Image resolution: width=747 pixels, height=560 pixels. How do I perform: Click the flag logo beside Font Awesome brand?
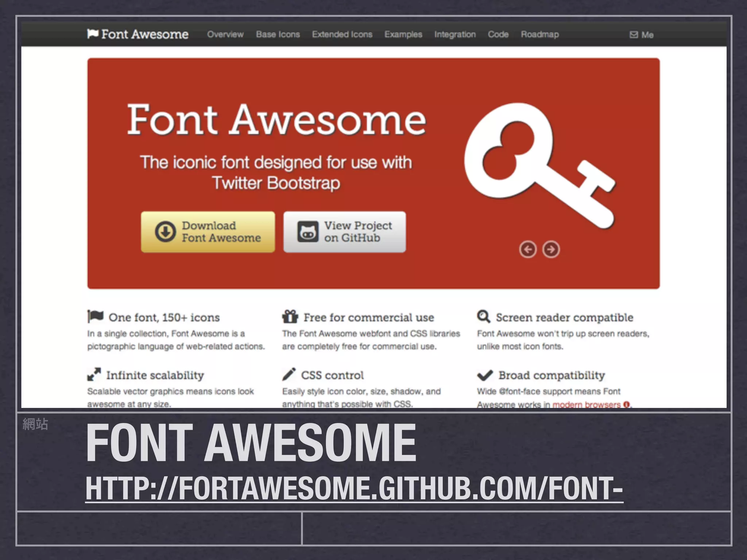click(x=93, y=34)
